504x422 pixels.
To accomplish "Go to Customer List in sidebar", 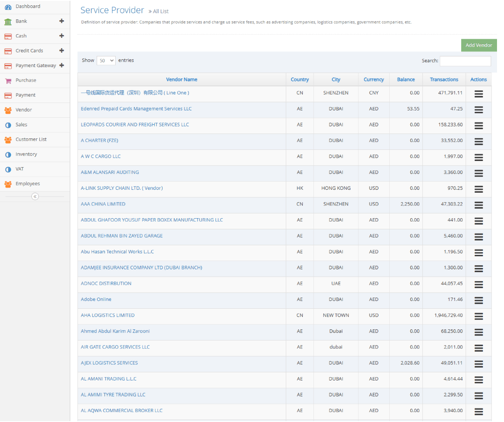I will point(31,140).
